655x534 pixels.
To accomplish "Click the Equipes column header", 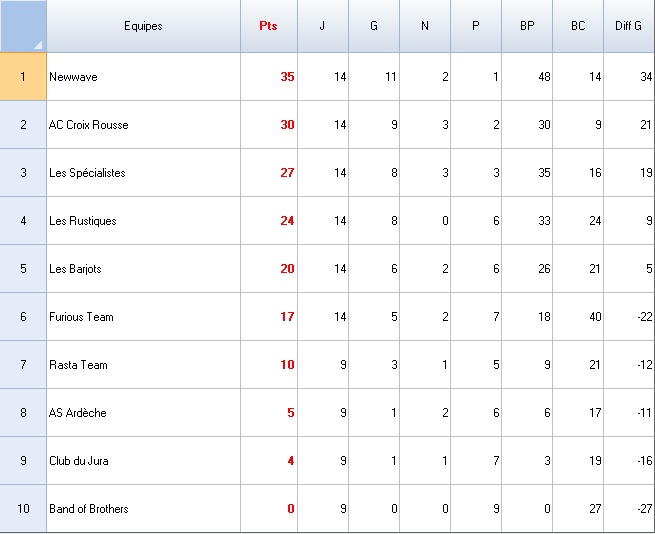I will point(143,26).
